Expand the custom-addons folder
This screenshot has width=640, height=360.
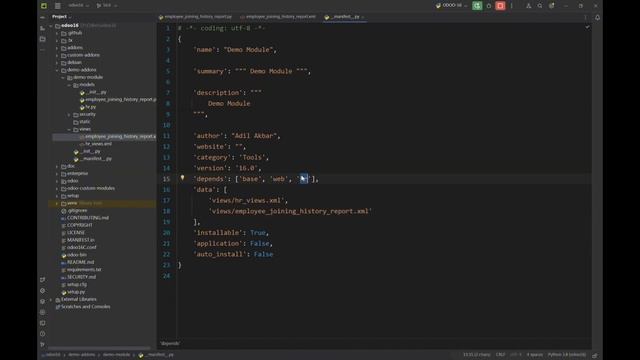pos(57,55)
